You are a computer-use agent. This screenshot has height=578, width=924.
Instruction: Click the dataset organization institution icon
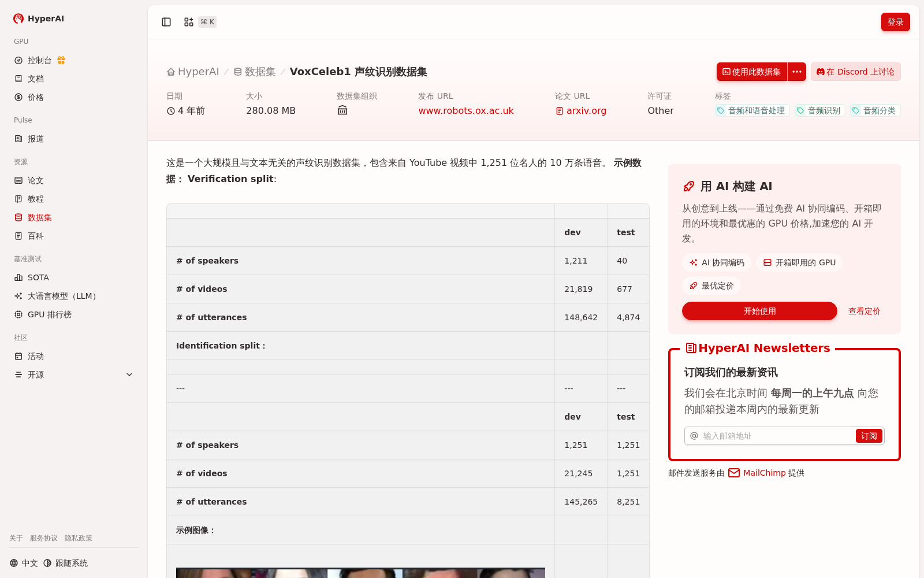coord(342,110)
